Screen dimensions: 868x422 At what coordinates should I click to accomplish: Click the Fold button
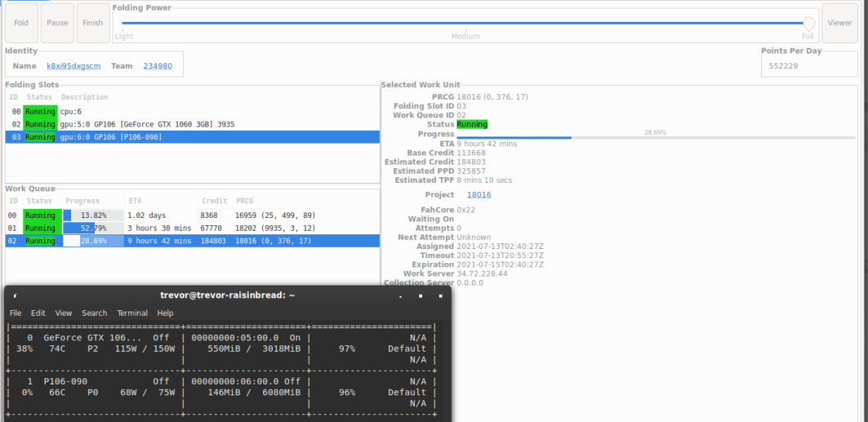pos(21,23)
